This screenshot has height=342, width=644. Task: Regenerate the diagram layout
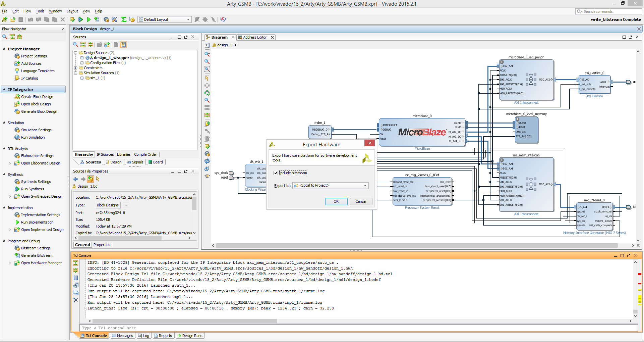coord(207,161)
